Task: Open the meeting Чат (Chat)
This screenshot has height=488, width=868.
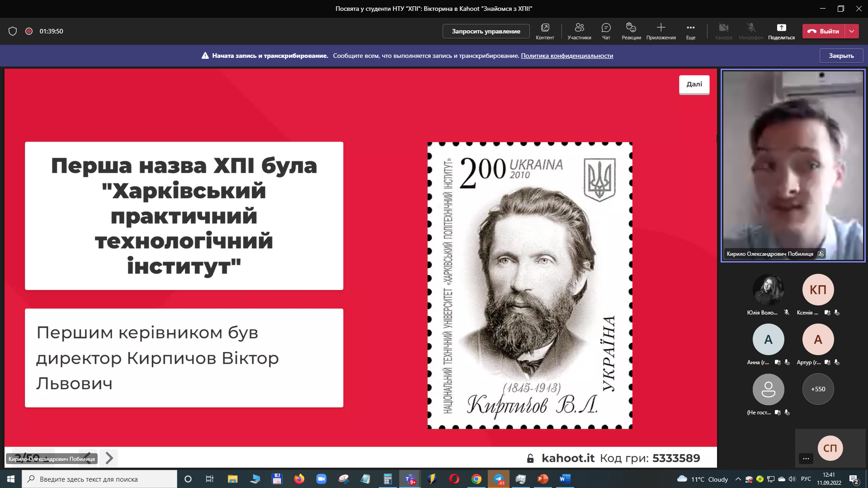Action: (x=606, y=31)
